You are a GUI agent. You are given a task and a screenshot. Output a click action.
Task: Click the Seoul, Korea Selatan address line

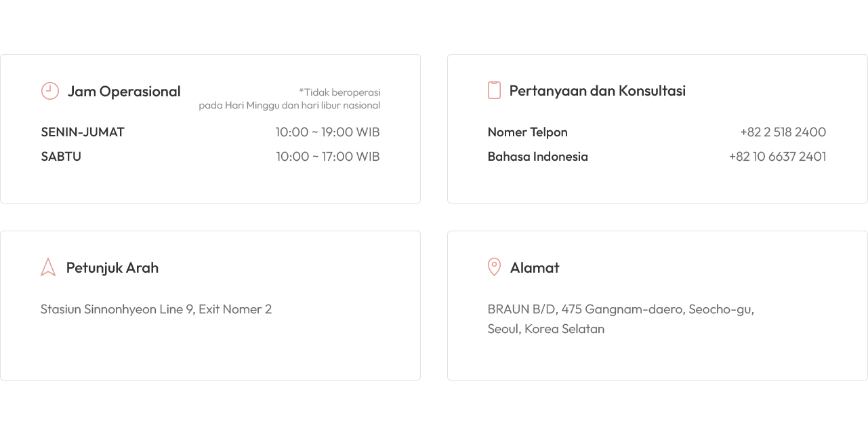coord(545,329)
